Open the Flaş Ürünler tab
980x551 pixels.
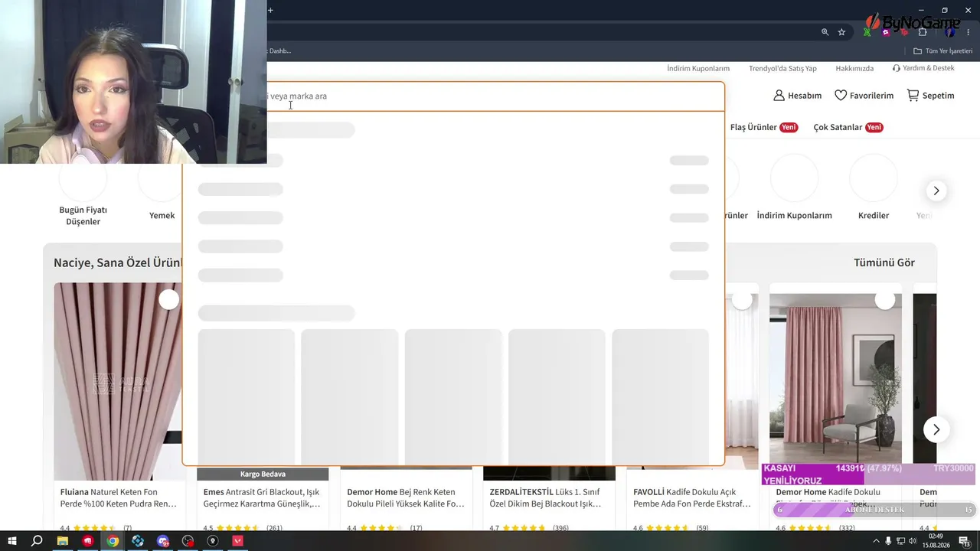pyautogui.click(x=764, y=127)
